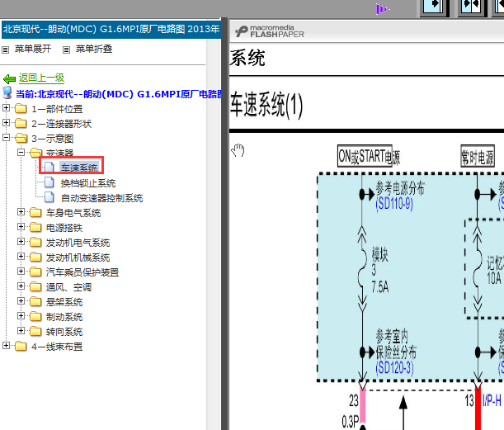Open the 自动变速器控制系统 document
The width and height of the screenshot is (504, 430).
point(101,198)
